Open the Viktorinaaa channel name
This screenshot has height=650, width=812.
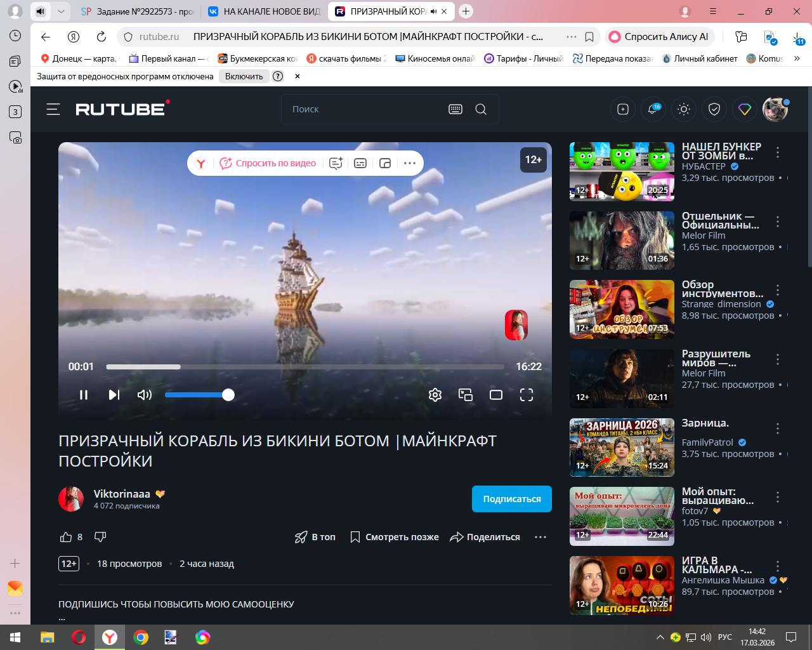[x=122, y=494]
